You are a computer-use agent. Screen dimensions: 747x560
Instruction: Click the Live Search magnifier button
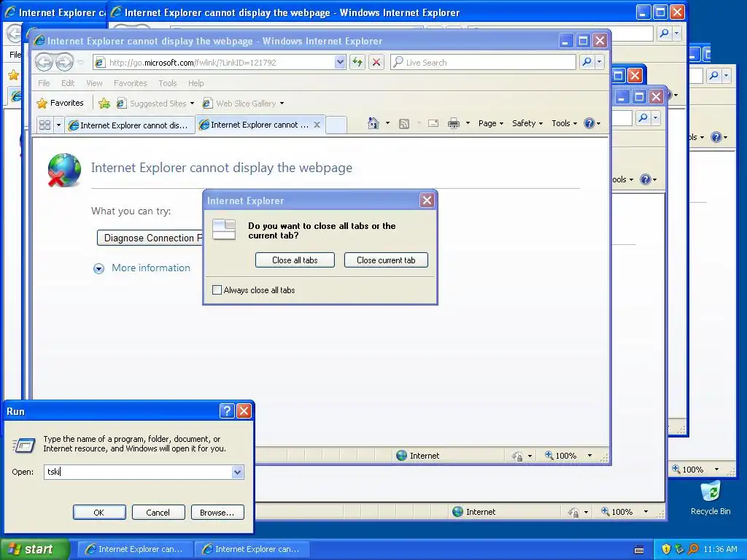tap(587, 62)
